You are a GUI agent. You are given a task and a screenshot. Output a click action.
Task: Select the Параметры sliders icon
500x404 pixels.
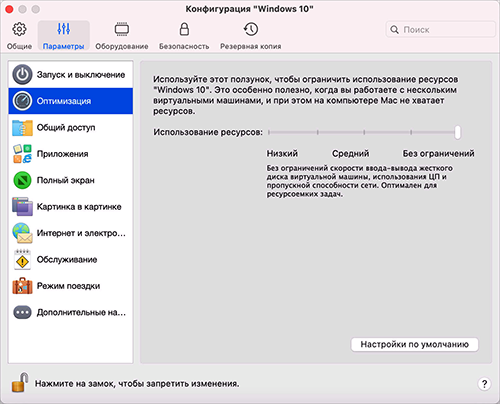pos(63,29)
